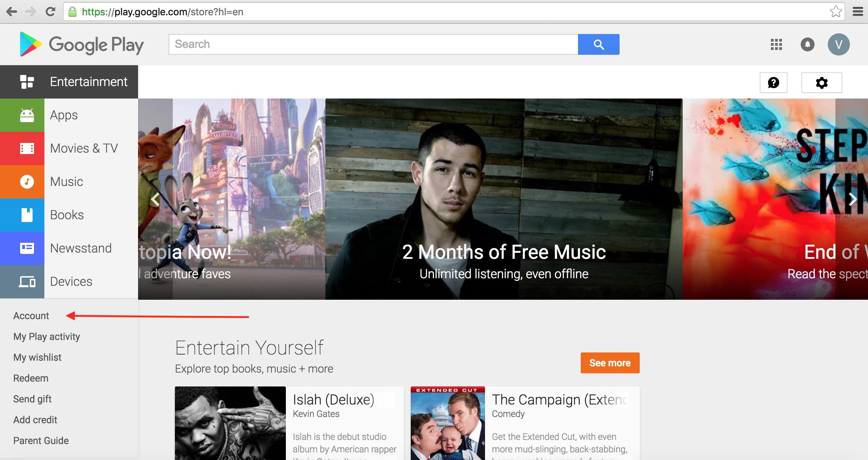Show next carousel banner
This screenshot has width=868, height=460.
click(853, 199)
